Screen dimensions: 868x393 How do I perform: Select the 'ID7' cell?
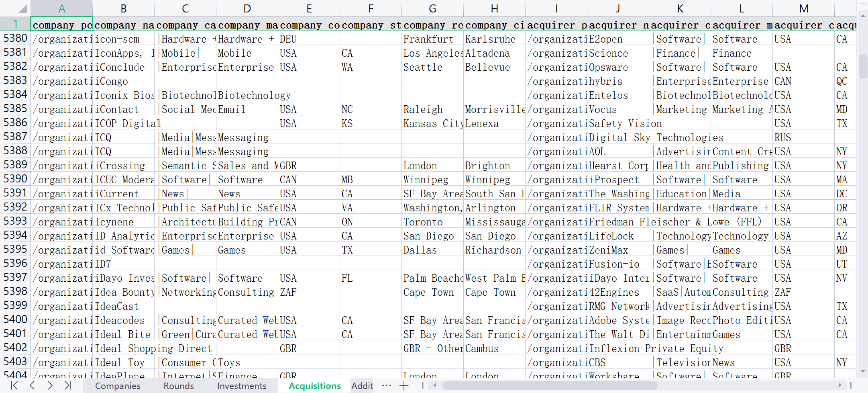coord(124,264)
